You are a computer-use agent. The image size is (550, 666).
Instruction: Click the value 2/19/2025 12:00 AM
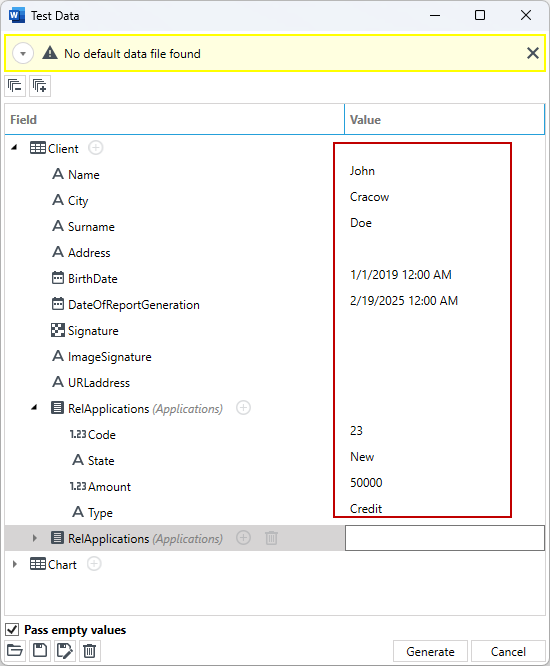pos(404,301)
